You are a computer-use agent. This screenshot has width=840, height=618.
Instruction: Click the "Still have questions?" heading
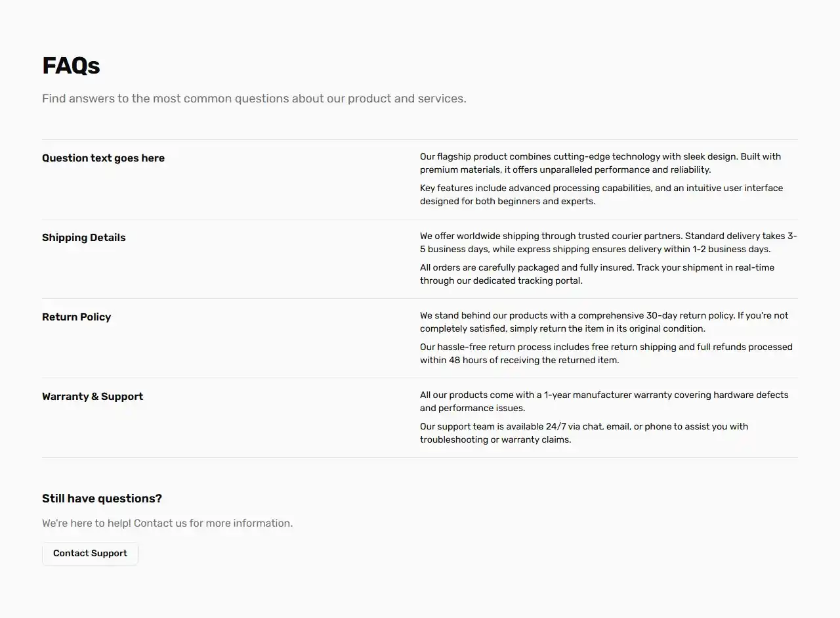point(101,498)
